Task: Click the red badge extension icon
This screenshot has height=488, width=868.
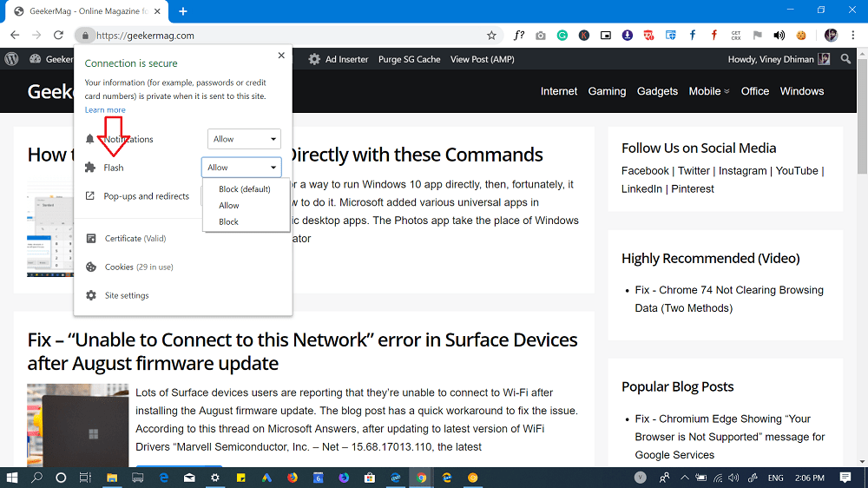Action: [648, 36]
